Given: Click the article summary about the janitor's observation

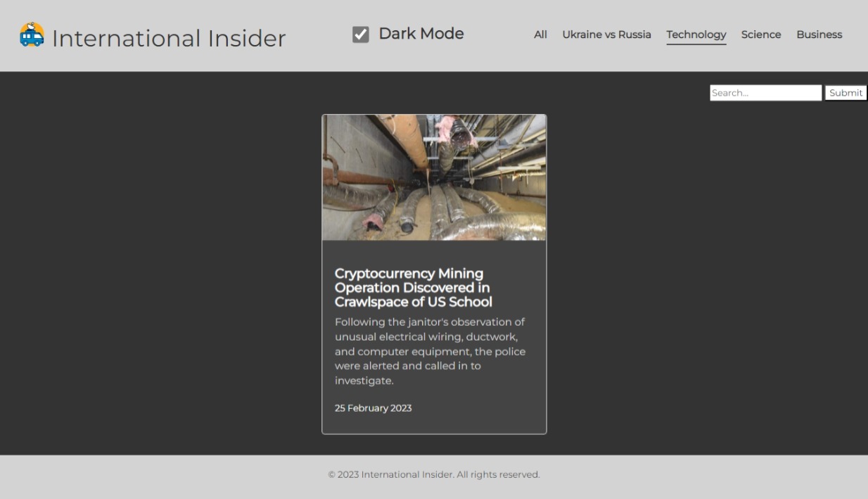Looking at the screenshot, I should (x=430, y=351).
